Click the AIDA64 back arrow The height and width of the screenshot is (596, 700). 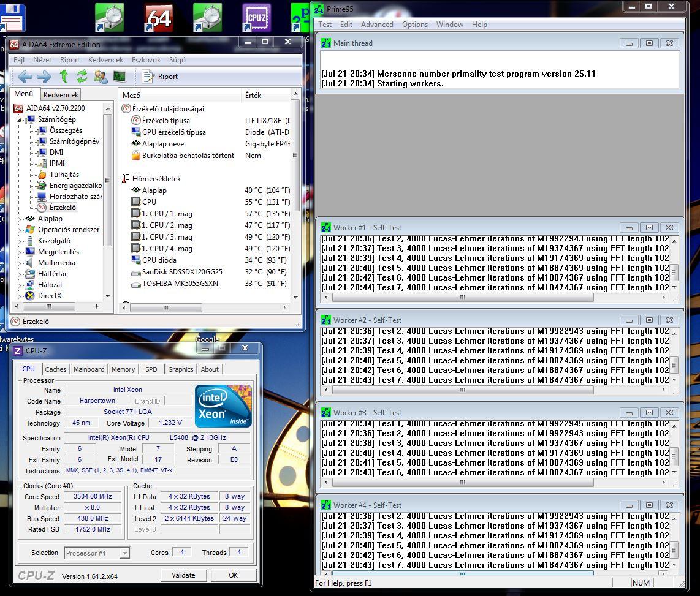pos(25,77)
